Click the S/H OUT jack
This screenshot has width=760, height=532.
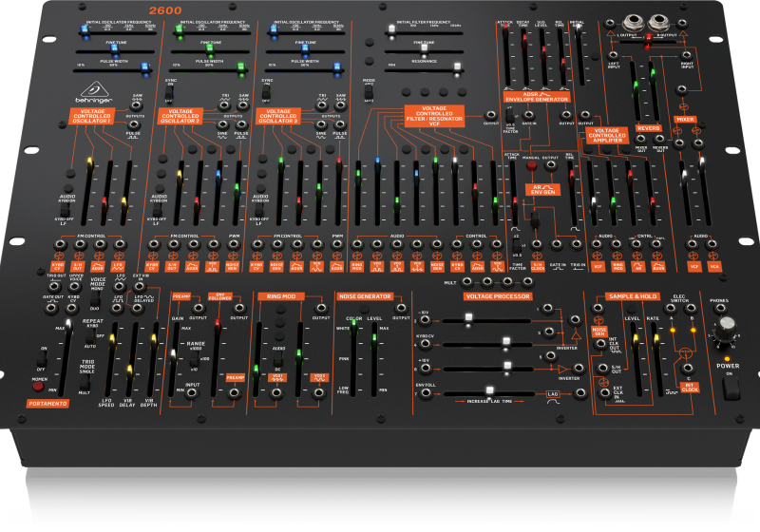[602, 369]
